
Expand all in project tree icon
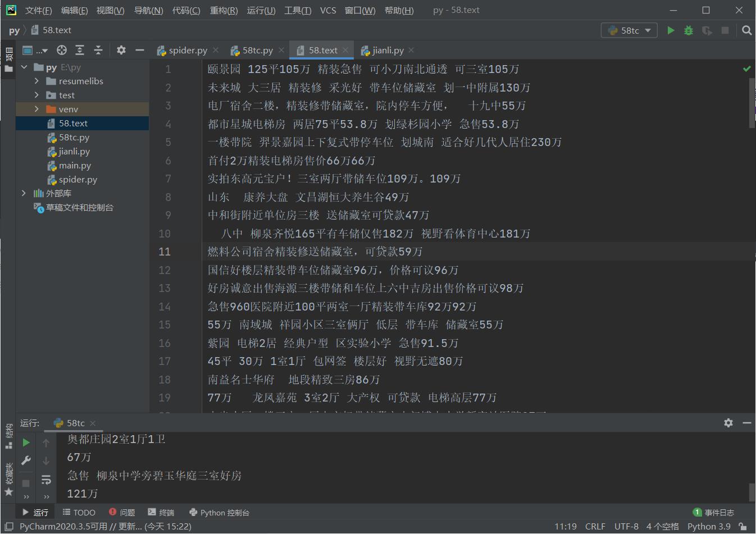[80, 50]
